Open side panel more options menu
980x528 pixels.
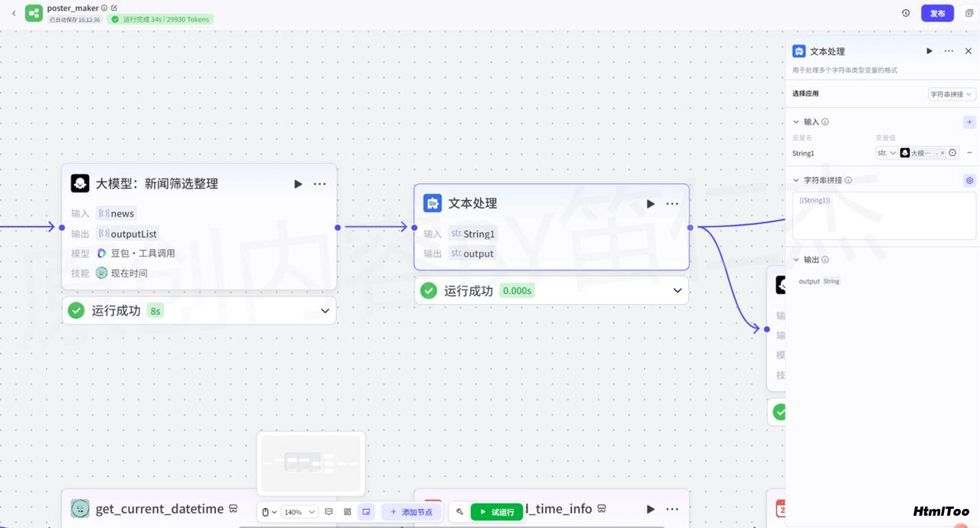[x=949, y=51]
